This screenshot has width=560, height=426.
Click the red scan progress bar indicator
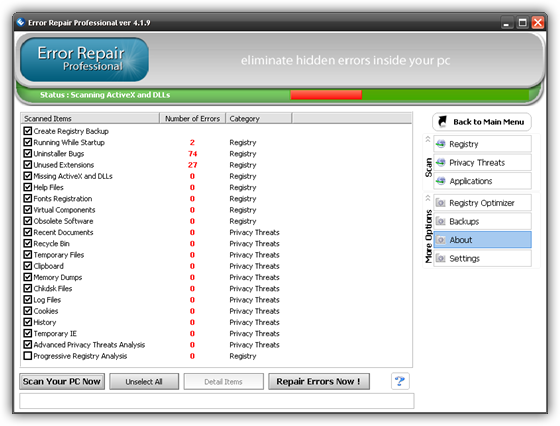coord(326,95)
